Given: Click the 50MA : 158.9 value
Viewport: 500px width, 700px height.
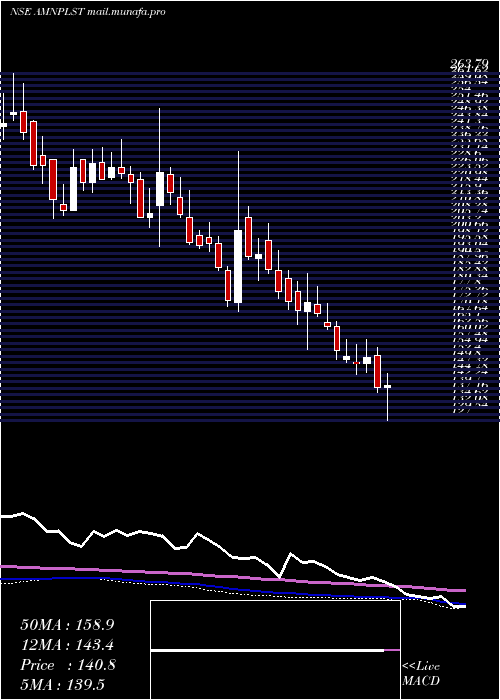Looking at the screenshot, I should 67,625.
